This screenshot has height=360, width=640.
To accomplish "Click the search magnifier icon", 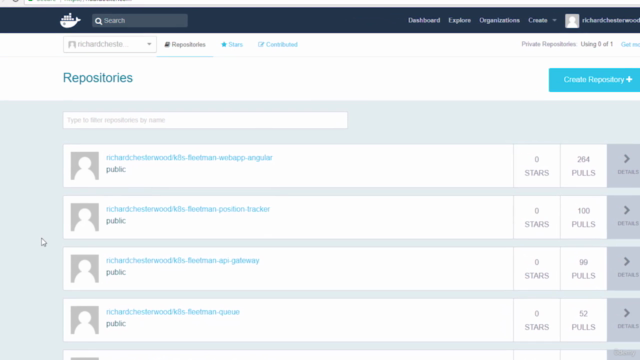I will 98,21.
